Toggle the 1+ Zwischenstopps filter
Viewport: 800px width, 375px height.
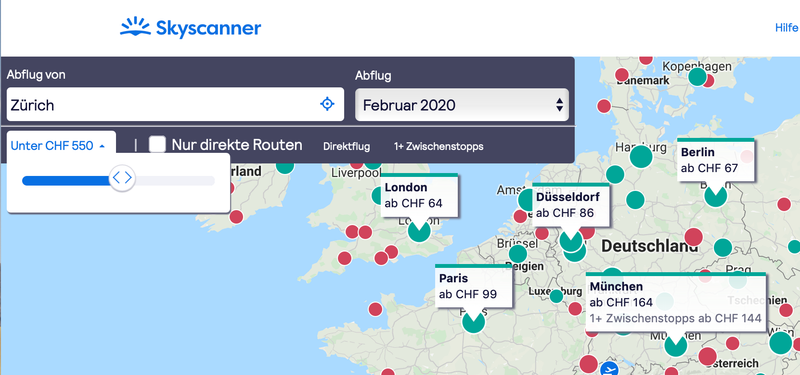click(x=438, y=147)
